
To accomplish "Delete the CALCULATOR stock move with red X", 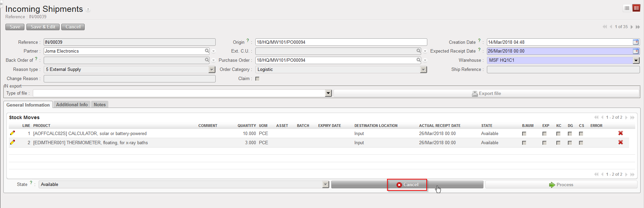I will click(x=620, y=133).
